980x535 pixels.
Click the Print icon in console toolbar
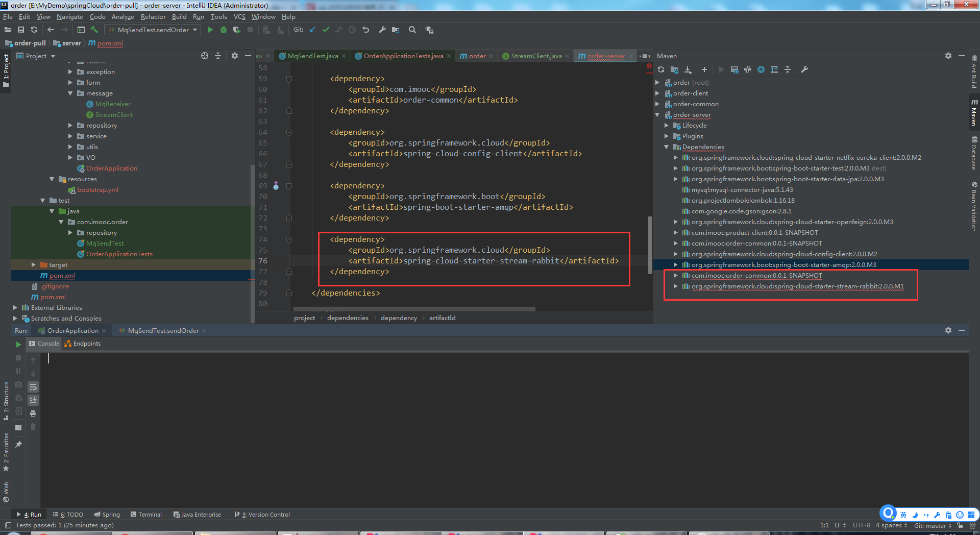click(x=33, y=414)
